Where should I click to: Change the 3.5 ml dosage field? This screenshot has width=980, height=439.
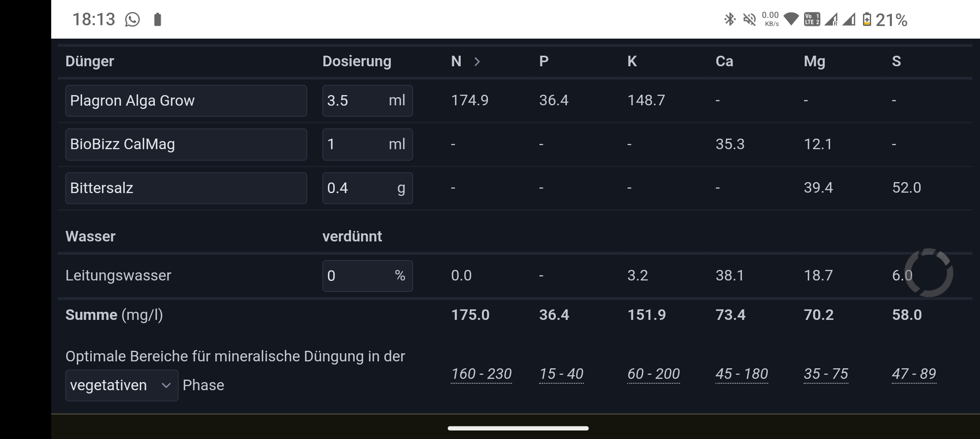pos(367,101)
